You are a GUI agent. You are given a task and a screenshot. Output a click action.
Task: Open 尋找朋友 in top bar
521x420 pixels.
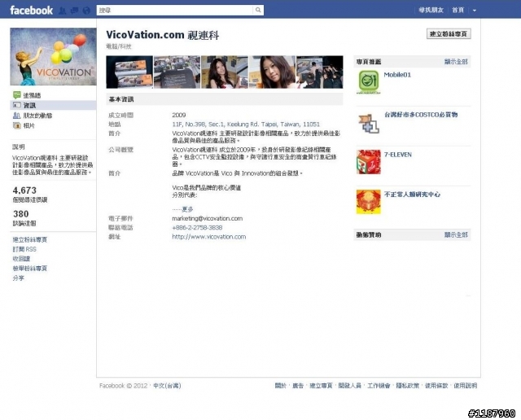(x=431, y=11)
